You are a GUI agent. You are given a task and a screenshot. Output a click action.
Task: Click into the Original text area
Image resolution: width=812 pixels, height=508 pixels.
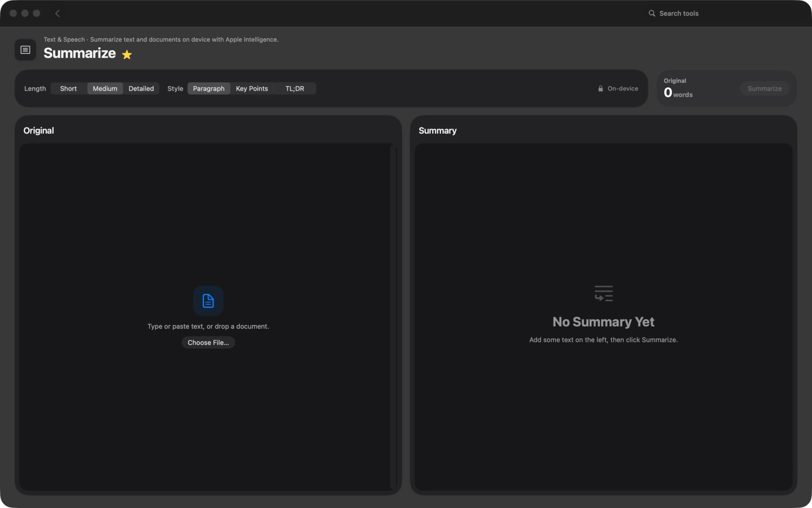click(x=205, y=316)
